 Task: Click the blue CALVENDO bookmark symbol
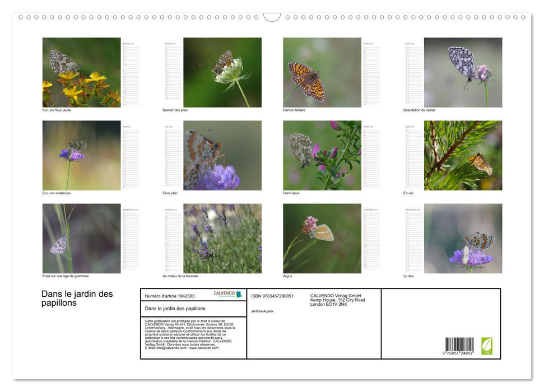(239, 294)
